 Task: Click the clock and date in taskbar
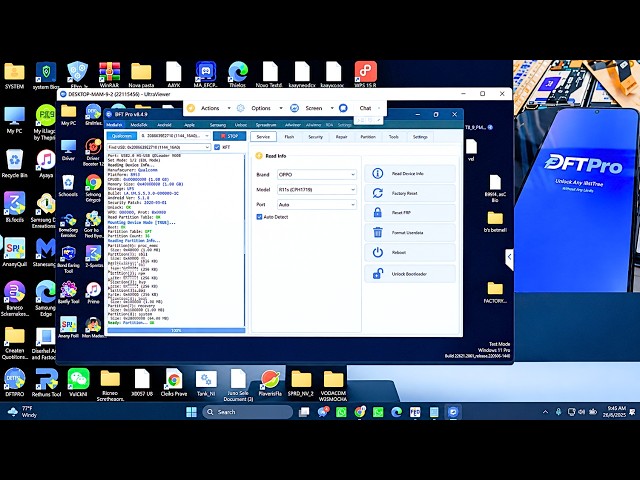tap(614, 411)
